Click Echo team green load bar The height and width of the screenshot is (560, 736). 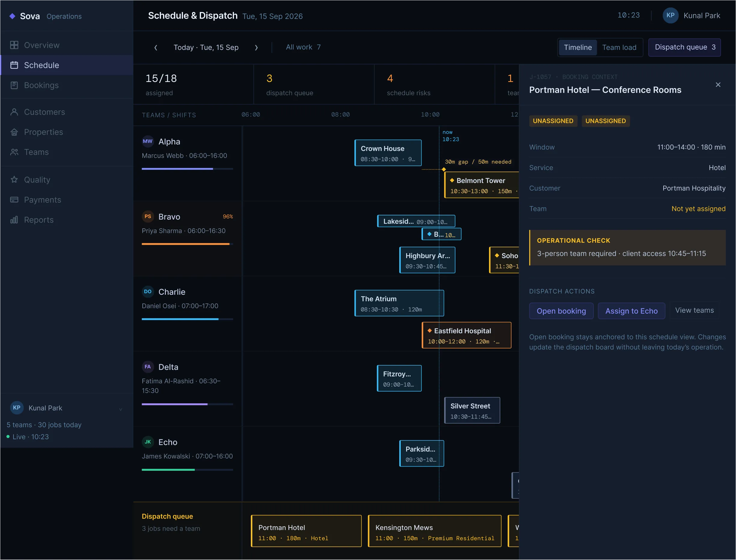click(187, 470)
